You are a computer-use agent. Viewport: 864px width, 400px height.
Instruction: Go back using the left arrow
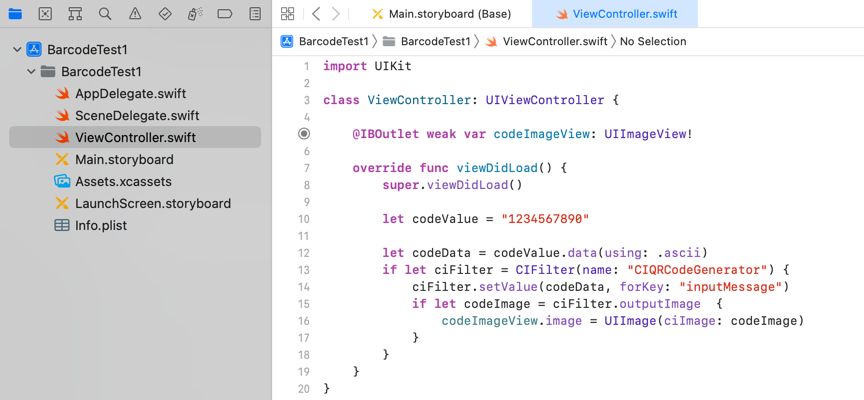click(316, 14)
